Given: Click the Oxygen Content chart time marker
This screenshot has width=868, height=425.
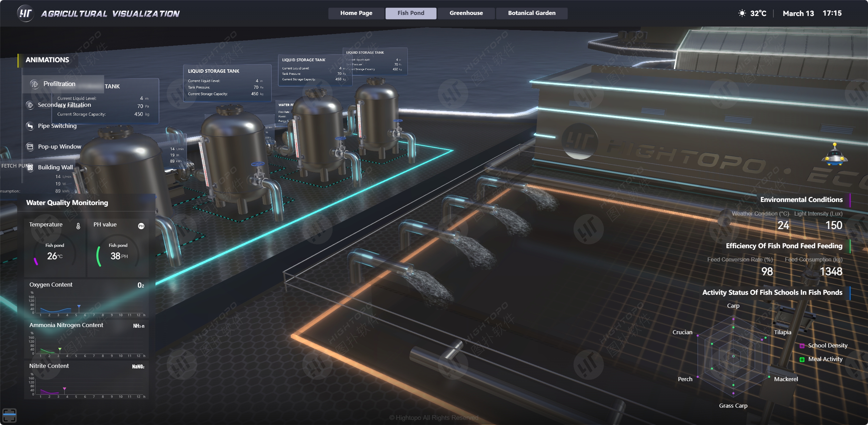Looking at the screenshot, I should [79, 307].
